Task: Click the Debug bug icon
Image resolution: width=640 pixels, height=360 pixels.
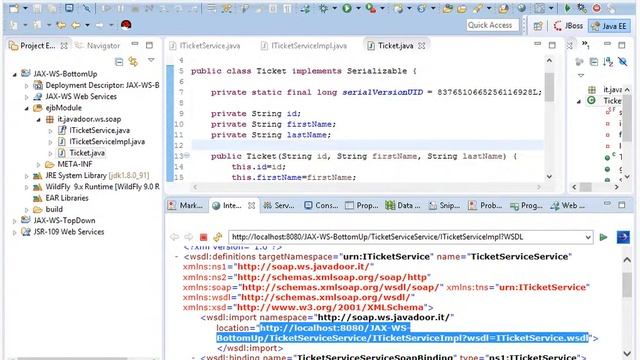Action: pyautogui.click(x=323, y=8)
